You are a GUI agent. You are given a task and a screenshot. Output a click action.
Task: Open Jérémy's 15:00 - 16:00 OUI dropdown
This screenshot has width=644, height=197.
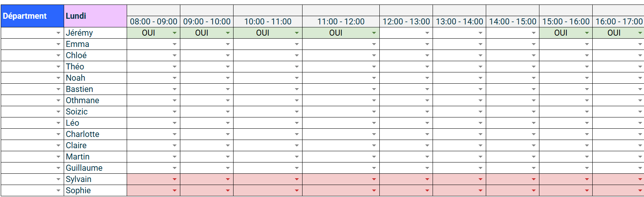(x=566, y=33)
